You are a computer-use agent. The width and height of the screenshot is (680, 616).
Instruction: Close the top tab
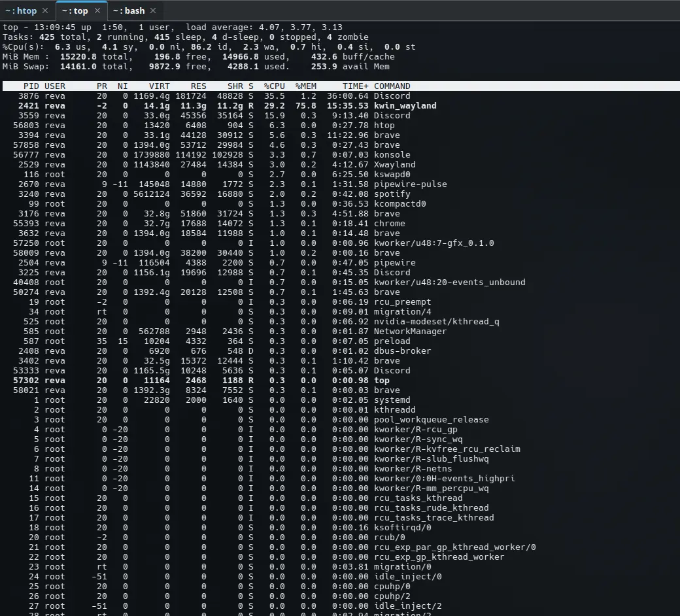(97, 10)
